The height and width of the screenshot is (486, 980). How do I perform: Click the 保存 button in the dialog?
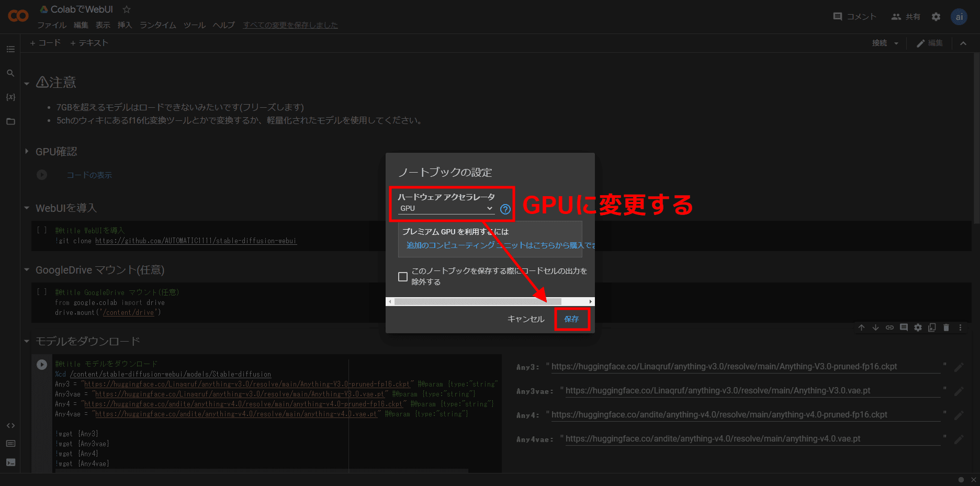click(571, 319)
